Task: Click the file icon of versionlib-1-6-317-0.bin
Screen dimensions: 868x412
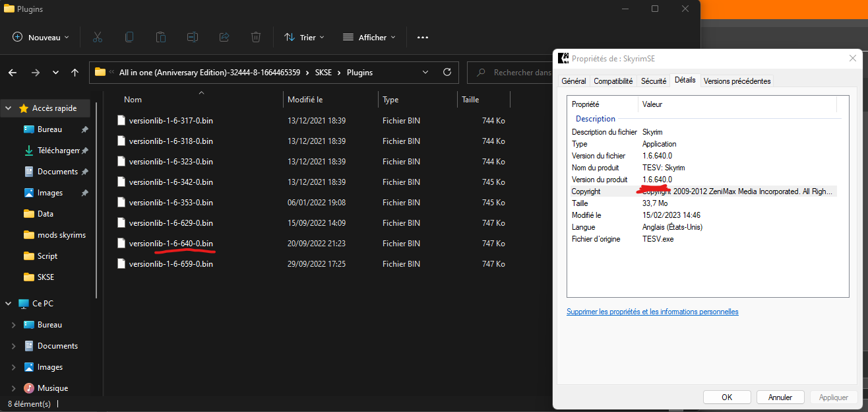Action: pos(121,120)
